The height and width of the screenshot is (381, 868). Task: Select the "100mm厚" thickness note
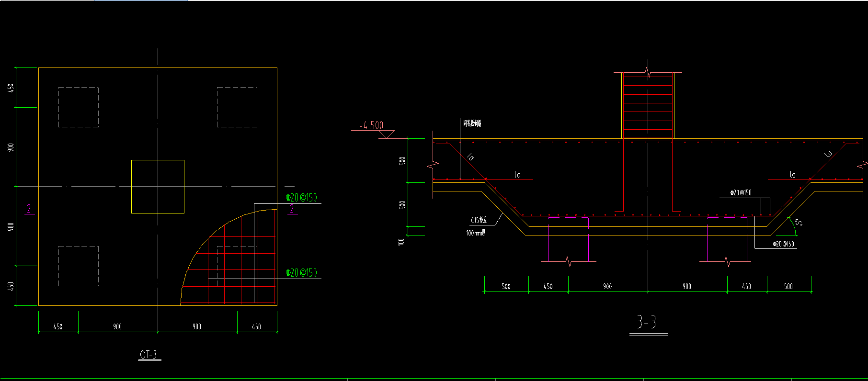tap(476, 233)
